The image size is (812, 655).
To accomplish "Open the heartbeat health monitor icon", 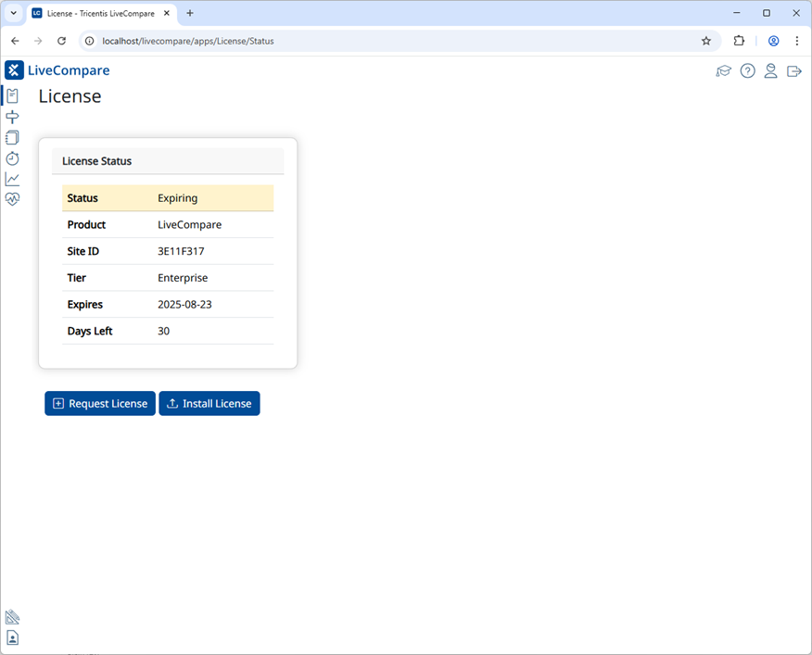I will point(12,198).
